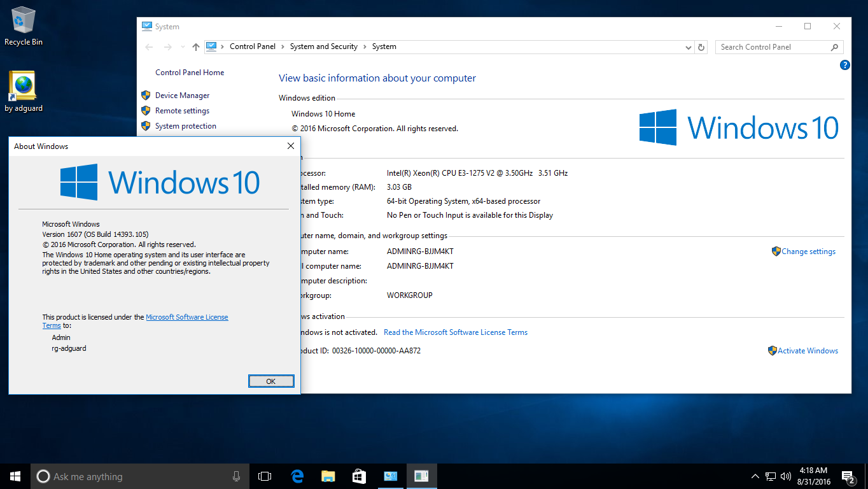This screenshot has height=489, width=868.
Task: Click the search magnifier in Control Panel
Action: [x=834, y=47]
